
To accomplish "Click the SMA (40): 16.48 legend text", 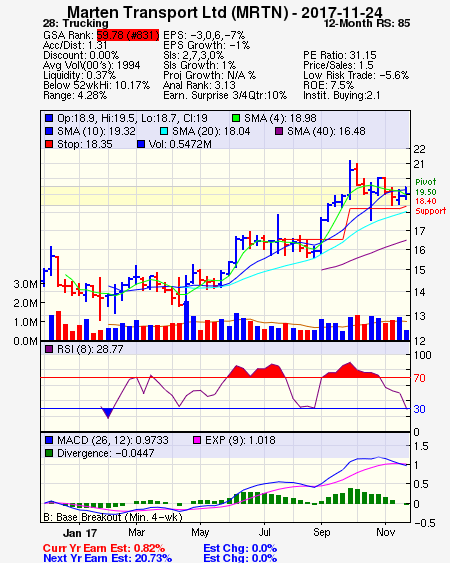I will click(326, 131).
